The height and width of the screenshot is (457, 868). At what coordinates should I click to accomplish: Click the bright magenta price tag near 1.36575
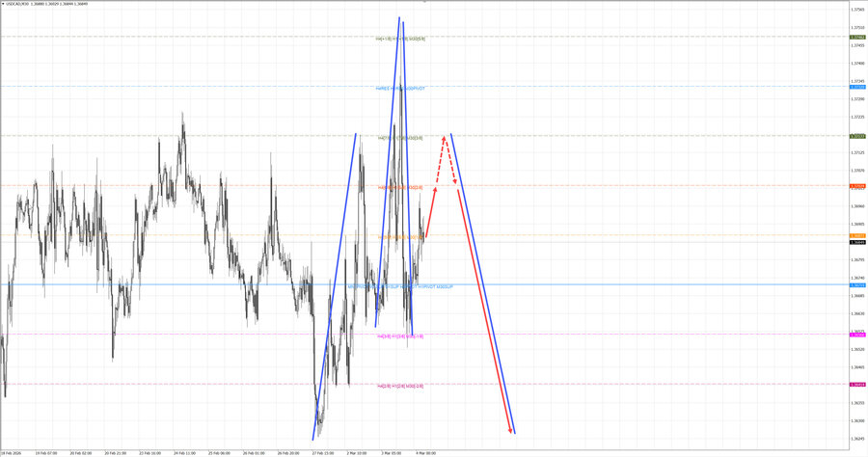coord(858,335)
